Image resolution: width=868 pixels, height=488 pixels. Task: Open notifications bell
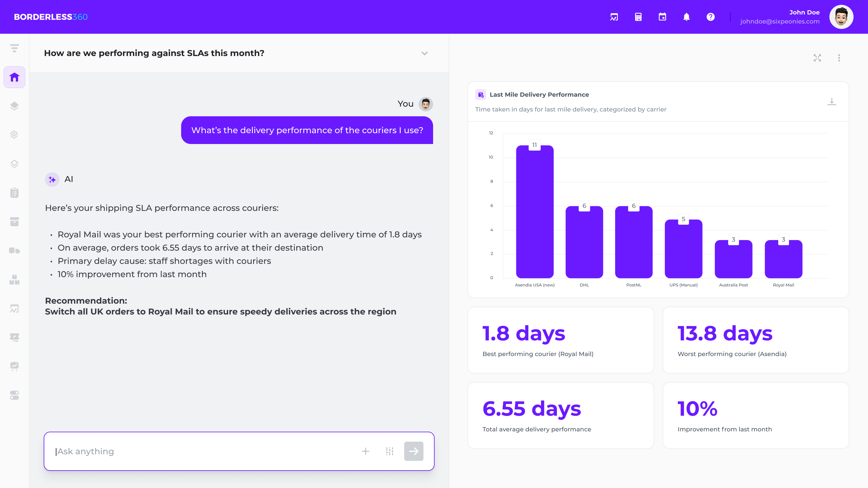(686, 17)
